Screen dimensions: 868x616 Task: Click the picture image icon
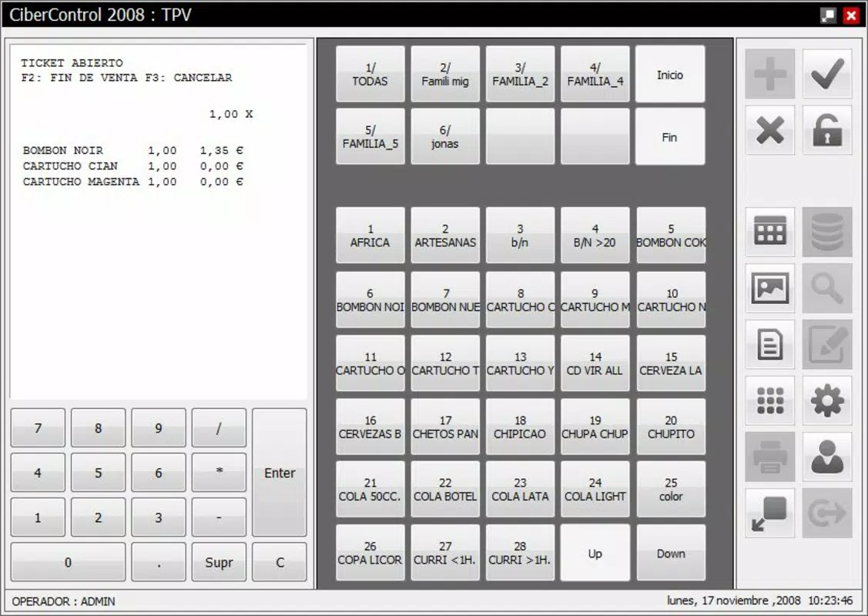(x=769, y=288)
